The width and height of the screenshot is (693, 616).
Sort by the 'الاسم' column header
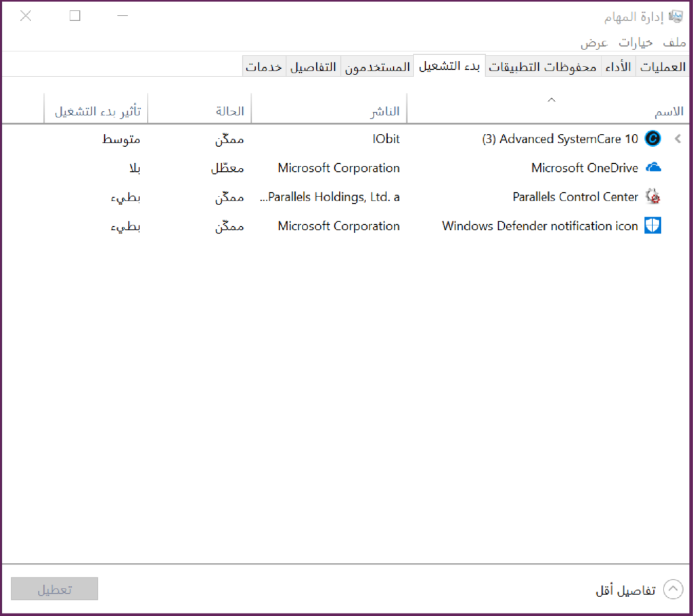[547, 109]
